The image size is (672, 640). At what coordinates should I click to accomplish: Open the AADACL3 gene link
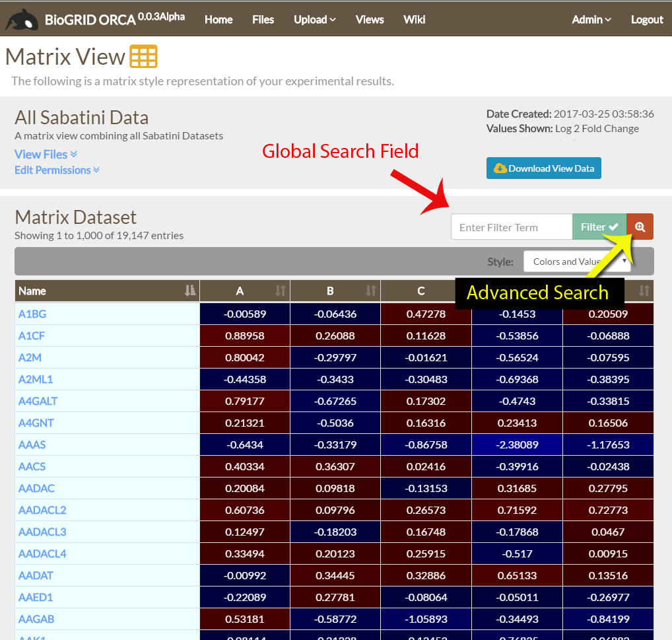tap(42, 532)
